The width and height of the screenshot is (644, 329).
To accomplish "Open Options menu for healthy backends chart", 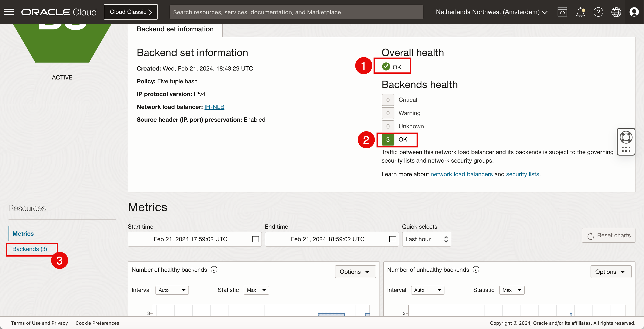I will coord(355,272).
